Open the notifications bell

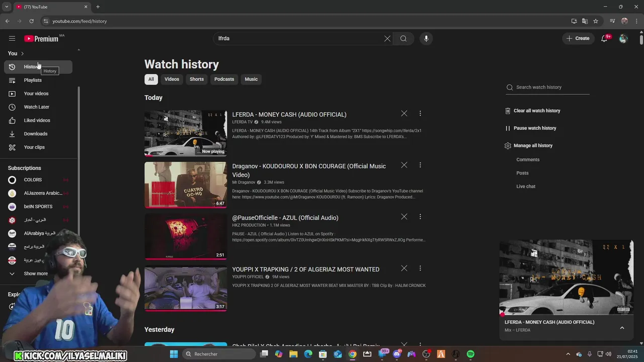click(x=605, y=39)
